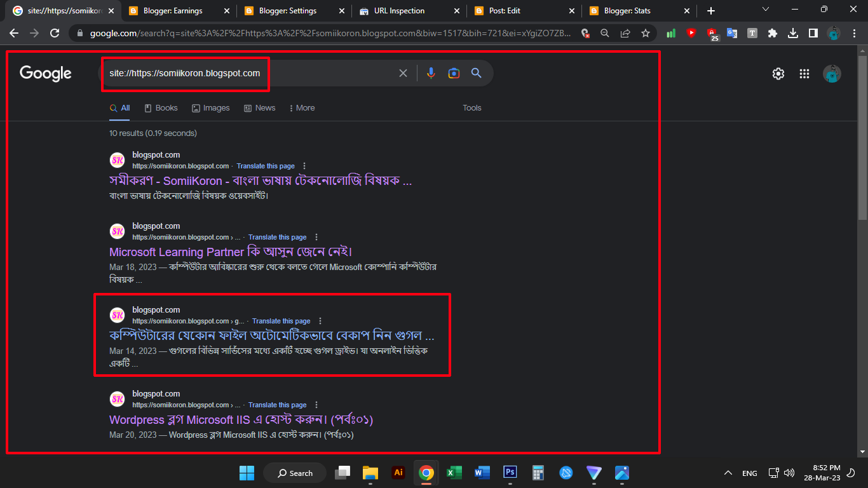Image resolution: width=868 pixels, height=488 pixels.
Task: Open the blocked location indicator in address bar
Action: [585, 33]
